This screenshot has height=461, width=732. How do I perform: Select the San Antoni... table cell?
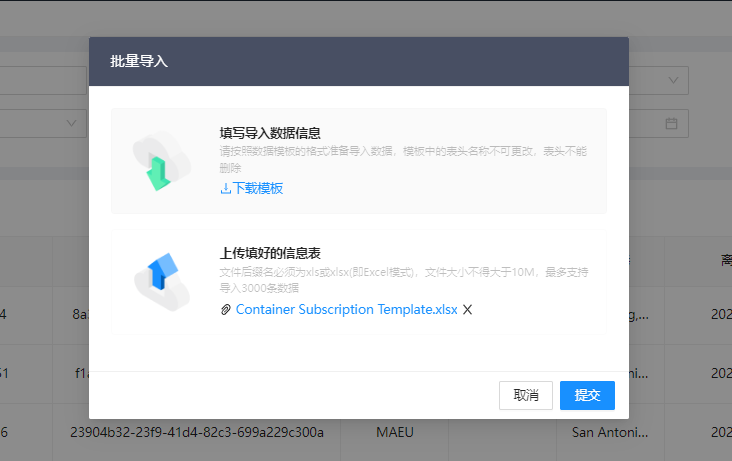tap(610, 432)
